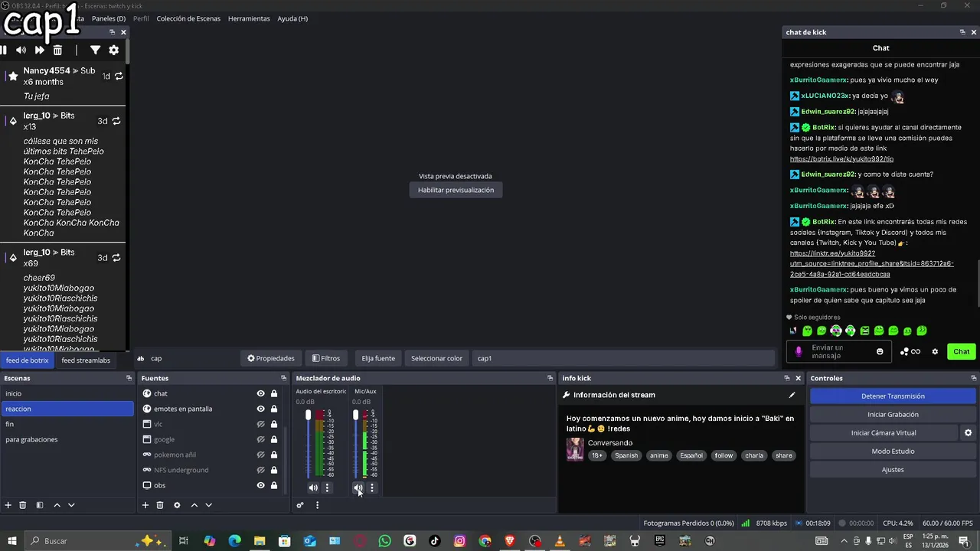The width and height of the screenshot is (980, 551).
Task: Hide the obs source
Action: pyautogui.click(x=260, y=485)
